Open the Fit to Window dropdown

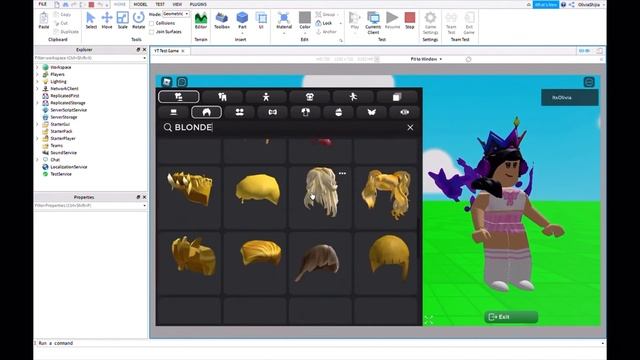426,59
